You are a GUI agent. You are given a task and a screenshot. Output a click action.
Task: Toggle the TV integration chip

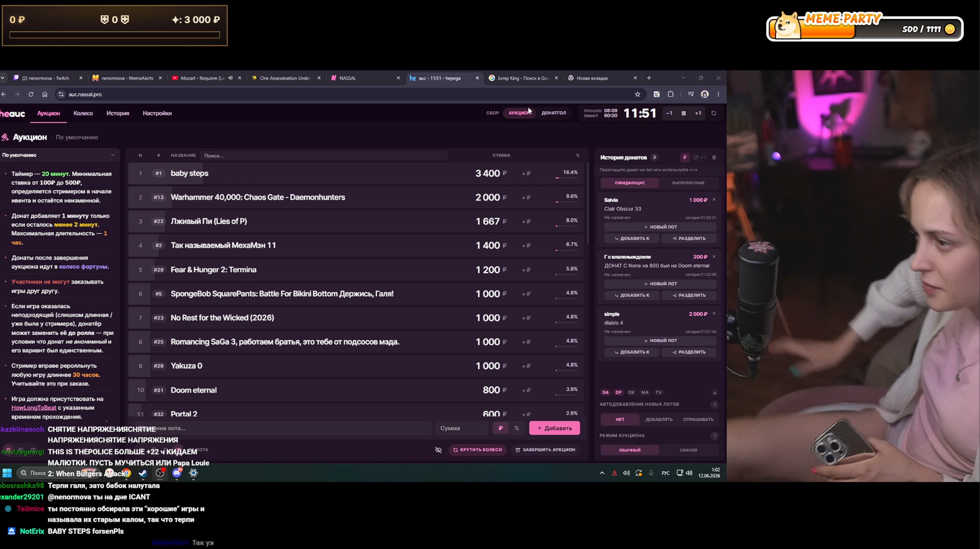click(659, 392)
